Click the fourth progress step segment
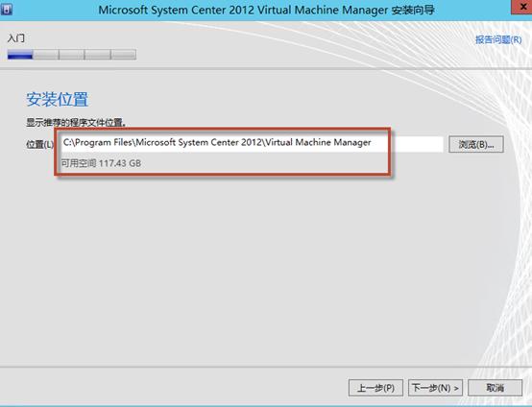 pyautogui.click(x=97, y=55)
